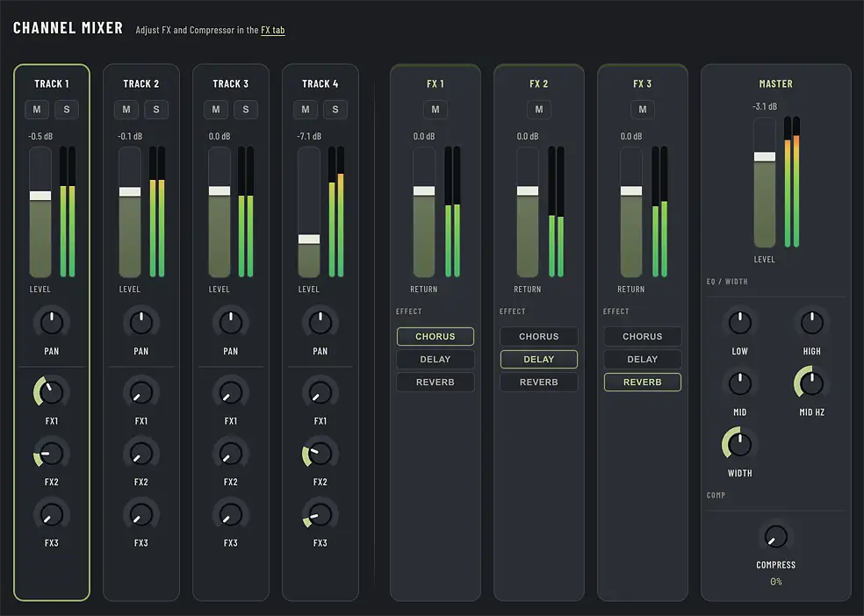Click Track 3 FX1 send knob
864x616 pixels.
tap(231, 392)
